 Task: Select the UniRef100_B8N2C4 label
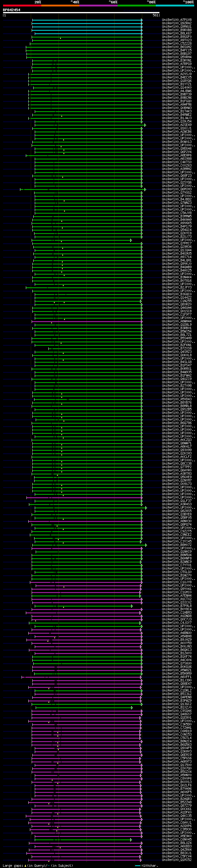[177, 741]
